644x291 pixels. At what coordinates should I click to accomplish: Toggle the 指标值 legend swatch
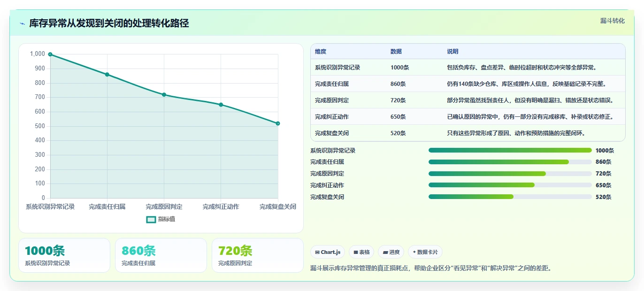click(151, 219)
